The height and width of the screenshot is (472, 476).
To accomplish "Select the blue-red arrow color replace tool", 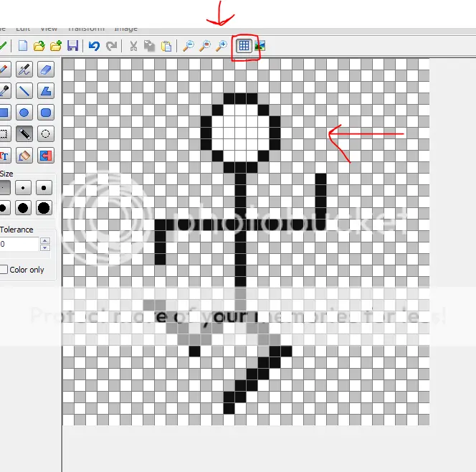I will tap(46, 156).
